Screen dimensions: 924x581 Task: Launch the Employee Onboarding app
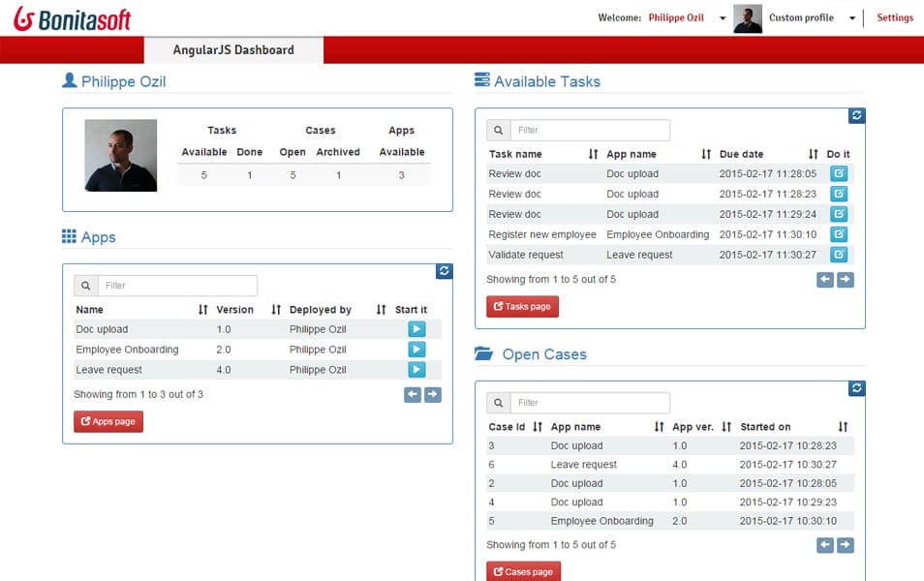coord(416,350)
